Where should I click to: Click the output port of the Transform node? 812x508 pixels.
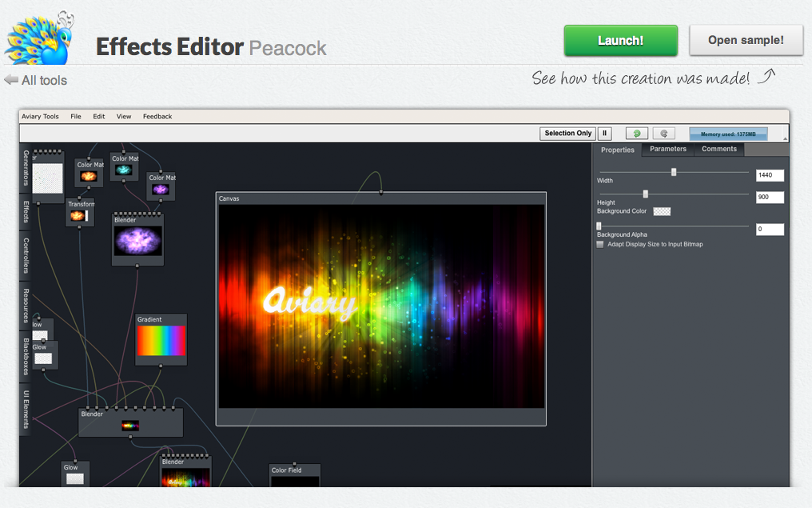tap(79, 227)
